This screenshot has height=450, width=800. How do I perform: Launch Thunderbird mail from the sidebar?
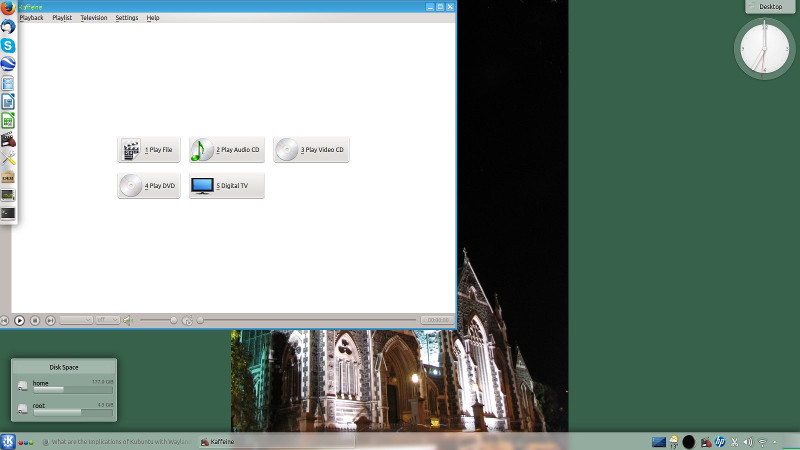point(8,26)
